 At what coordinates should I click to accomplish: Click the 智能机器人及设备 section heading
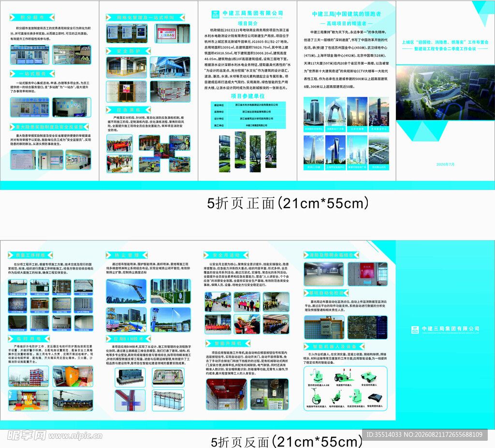point(335,346)
